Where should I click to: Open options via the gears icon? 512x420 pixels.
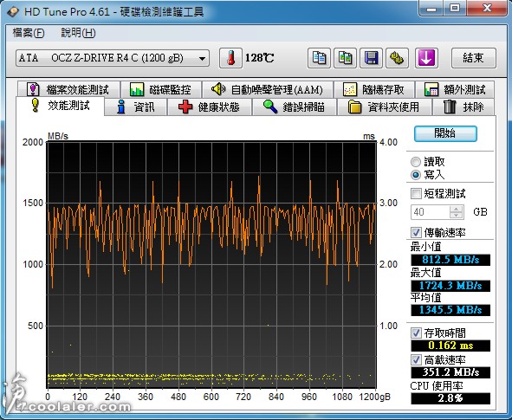click(397, 58)
